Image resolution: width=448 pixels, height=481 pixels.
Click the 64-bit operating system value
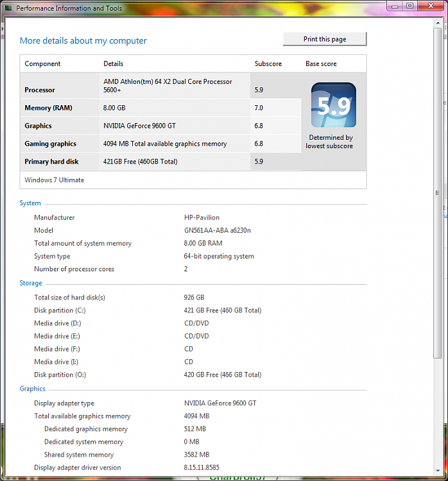(219, 256)
